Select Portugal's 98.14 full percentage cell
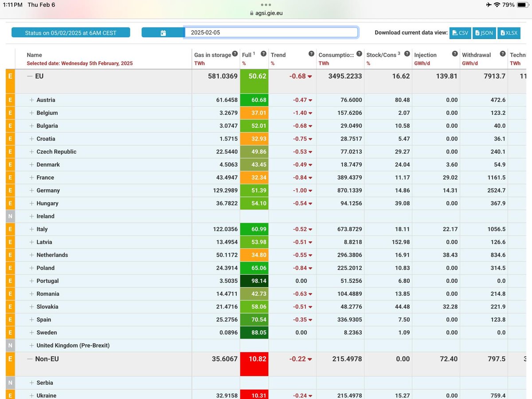This screenshot has height=399, width=532. 254,281
